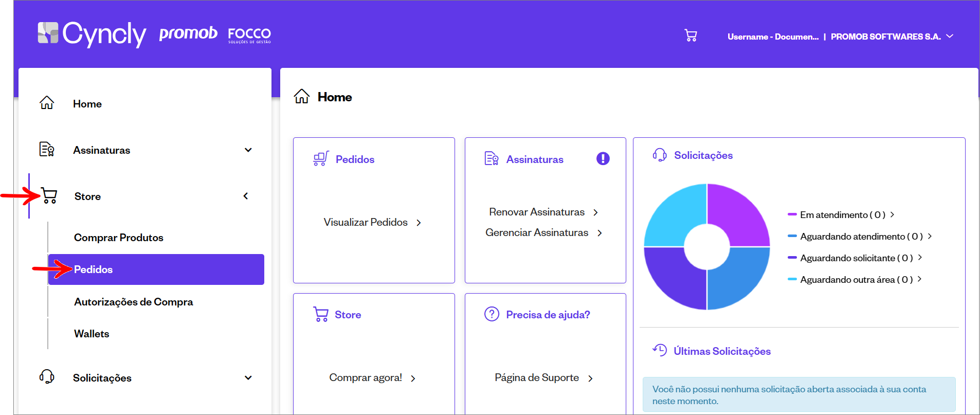Open Aguardando outra área ( 0 ) legend entry
Viewport: 980px width, 415px height.
pyautogui.click(x=857, y=280)
